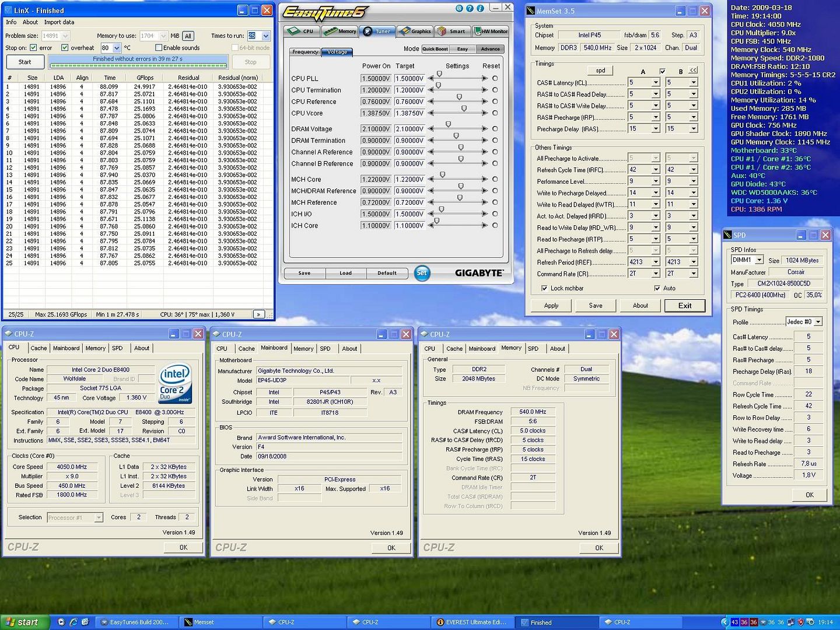Open the Graphics tab in EasyTune6
Screen dimensions: 840x630
[416, 32]
